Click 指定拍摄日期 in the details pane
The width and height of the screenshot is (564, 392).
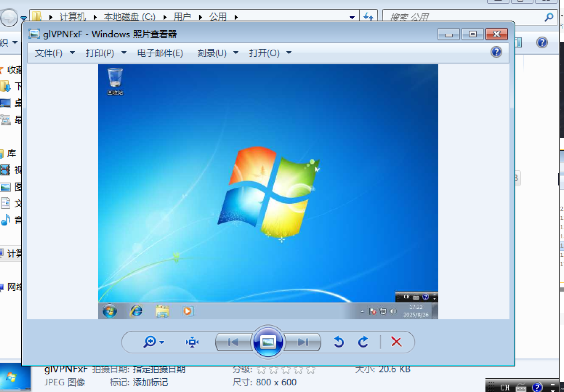(x=159, y=370)
